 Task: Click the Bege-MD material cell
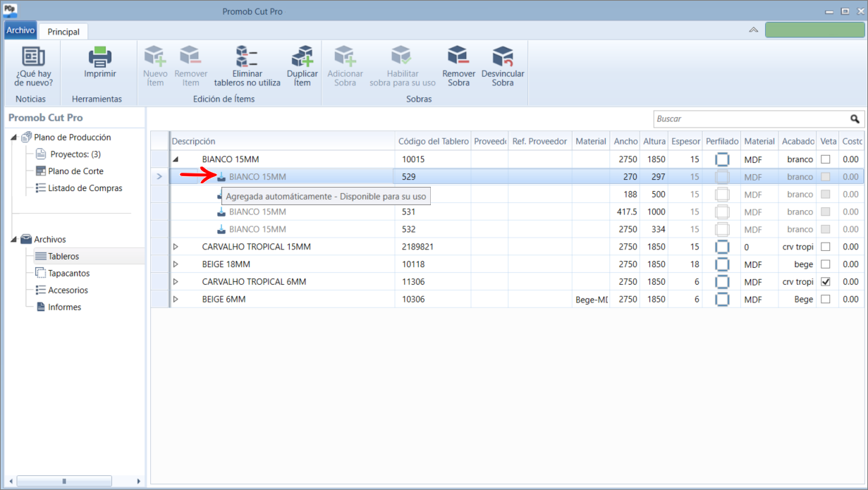tap(591, 300)
